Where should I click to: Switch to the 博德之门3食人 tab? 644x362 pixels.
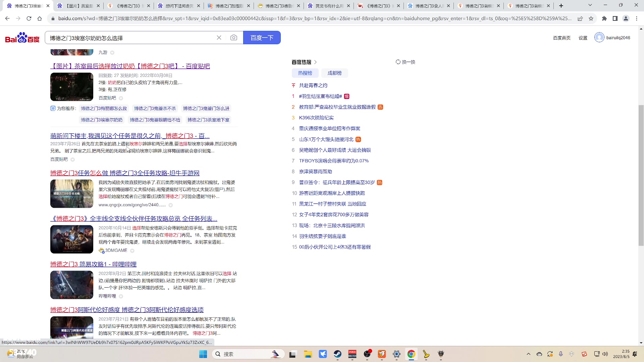[429, 6]
